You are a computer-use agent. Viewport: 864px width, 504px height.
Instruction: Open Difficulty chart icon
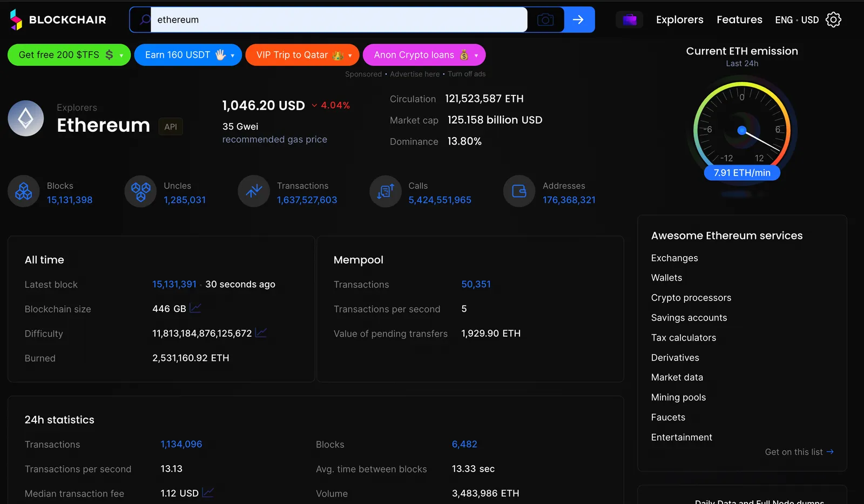[261, 332]
